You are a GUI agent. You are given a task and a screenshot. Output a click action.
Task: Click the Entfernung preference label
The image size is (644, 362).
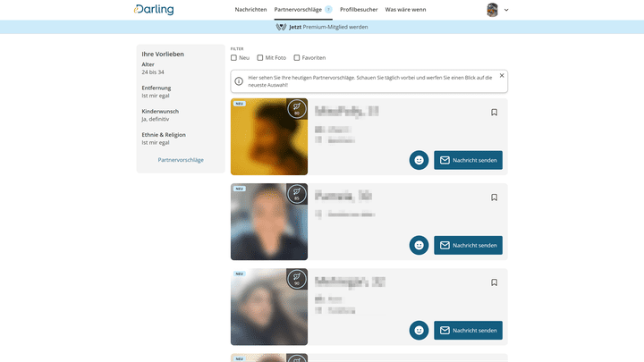point(156,88)
